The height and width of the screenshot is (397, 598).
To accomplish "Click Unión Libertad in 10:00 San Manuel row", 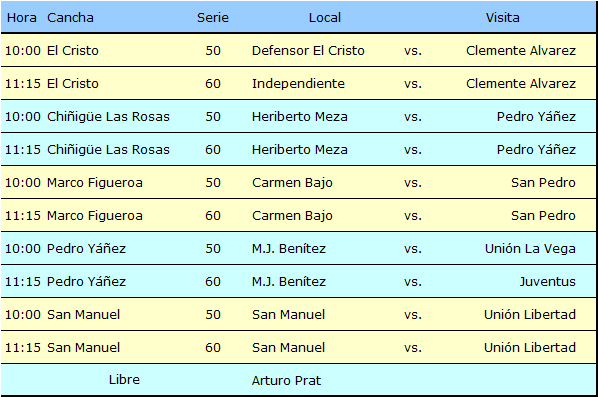I will (530, 315).
